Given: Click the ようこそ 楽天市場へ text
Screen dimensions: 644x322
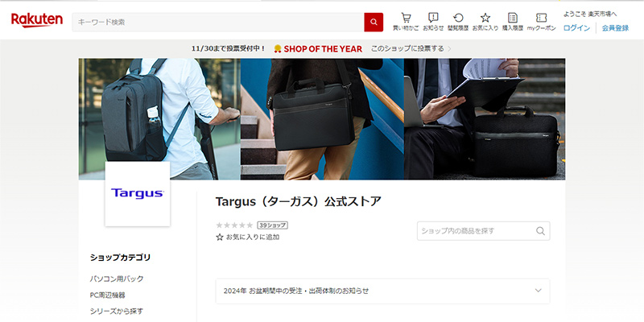Looking at the screenshot, I should point(590,14).
